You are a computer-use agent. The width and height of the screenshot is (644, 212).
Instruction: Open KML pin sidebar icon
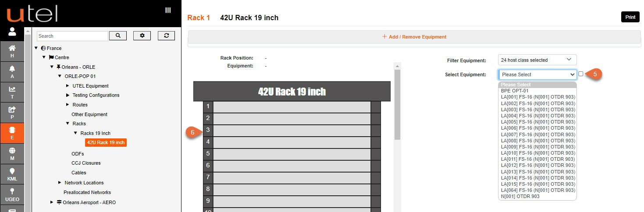(x=12, y=174)
